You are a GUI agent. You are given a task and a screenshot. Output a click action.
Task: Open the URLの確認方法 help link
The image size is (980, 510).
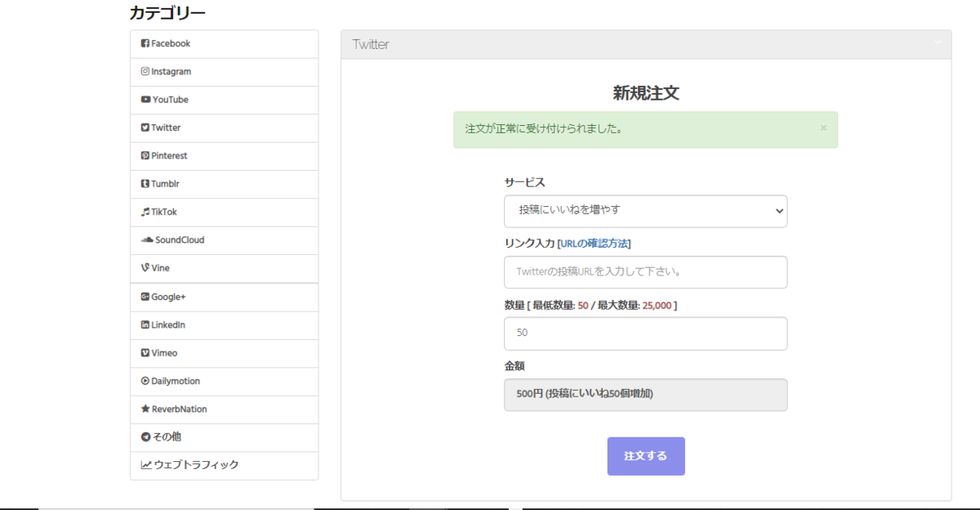tap(594, 244)
